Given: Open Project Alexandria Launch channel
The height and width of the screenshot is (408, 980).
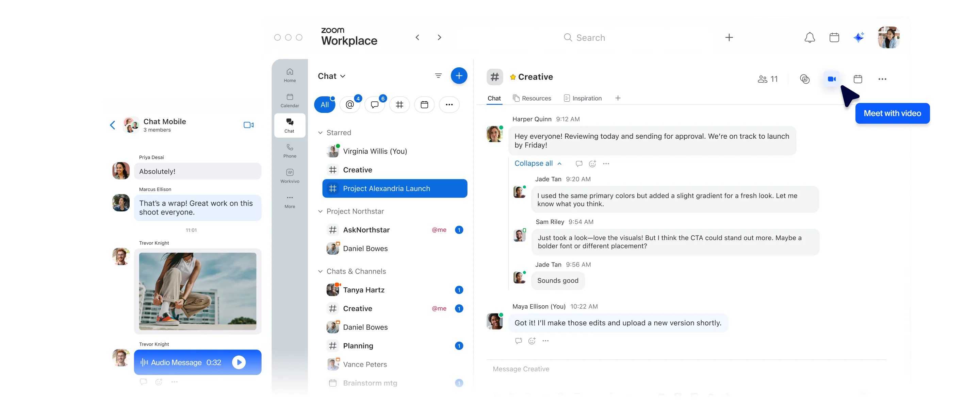Looking at the screenshot, I should coord(394,189).
